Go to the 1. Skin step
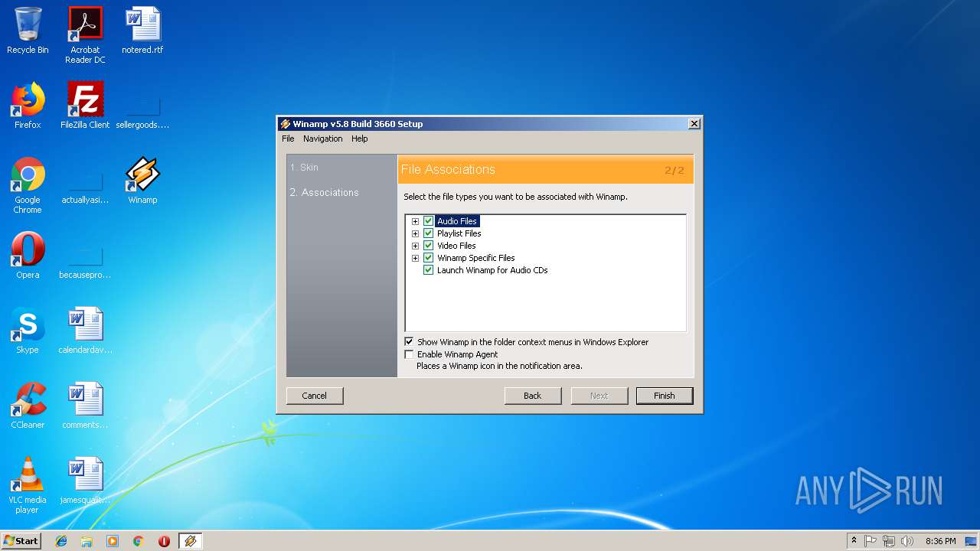Image resolution: width=980 pixels, height=551 pixels. point(304,168)
